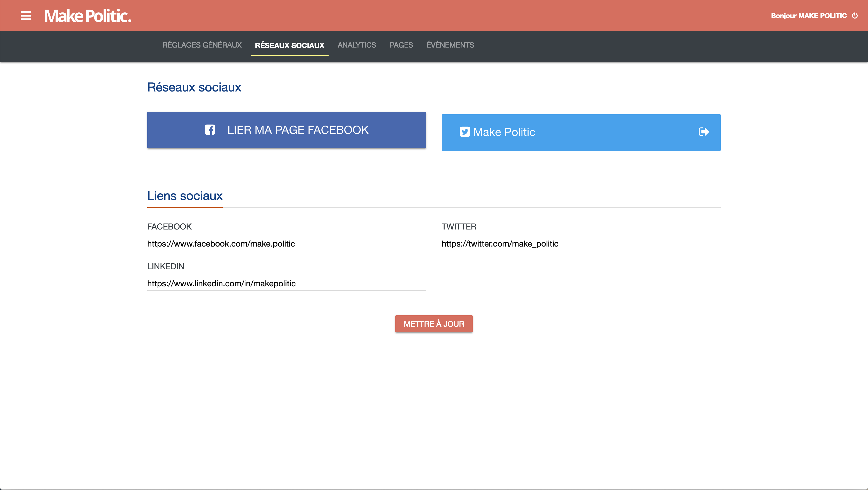Open the Réglages Généraux tab

pyautogui.click(x=202, y=45)
